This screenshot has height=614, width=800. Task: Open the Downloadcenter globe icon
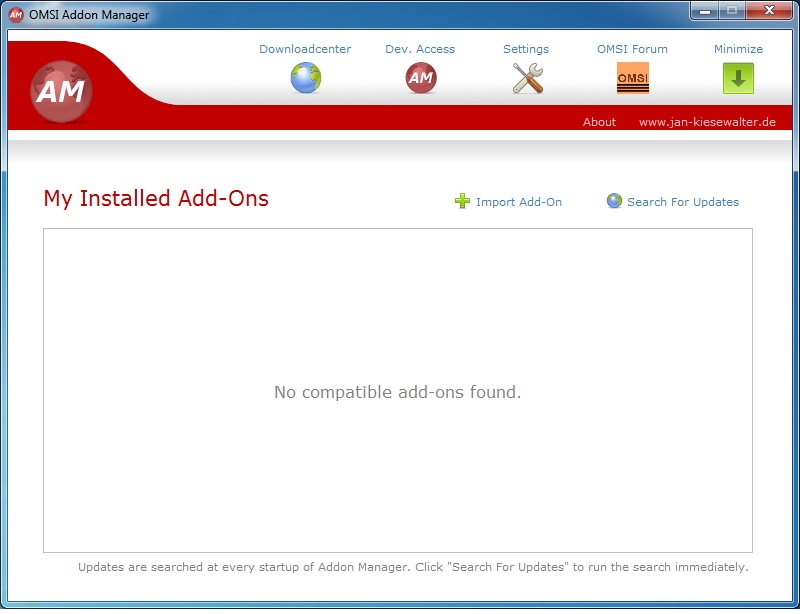coord(305,78)
